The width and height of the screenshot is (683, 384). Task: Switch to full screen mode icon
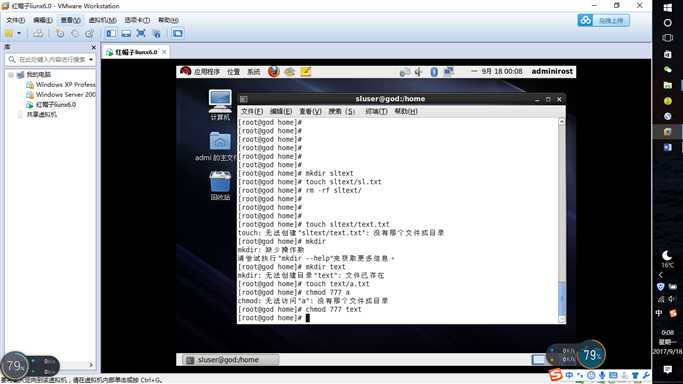tap(141, 34)
